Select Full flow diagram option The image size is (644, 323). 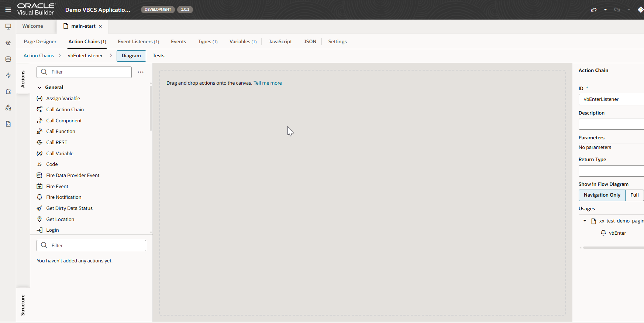[x=634, y=195]
